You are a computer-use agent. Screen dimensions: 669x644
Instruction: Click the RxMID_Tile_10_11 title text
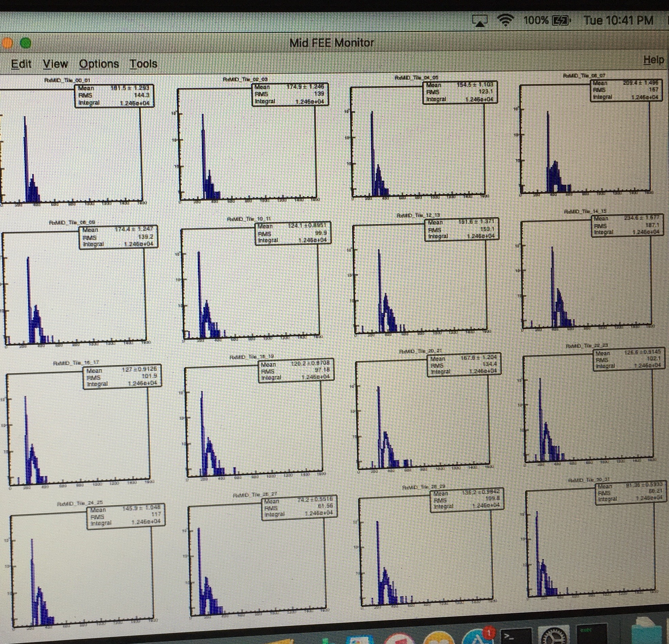pyautogui.click(x=249, y=219)
